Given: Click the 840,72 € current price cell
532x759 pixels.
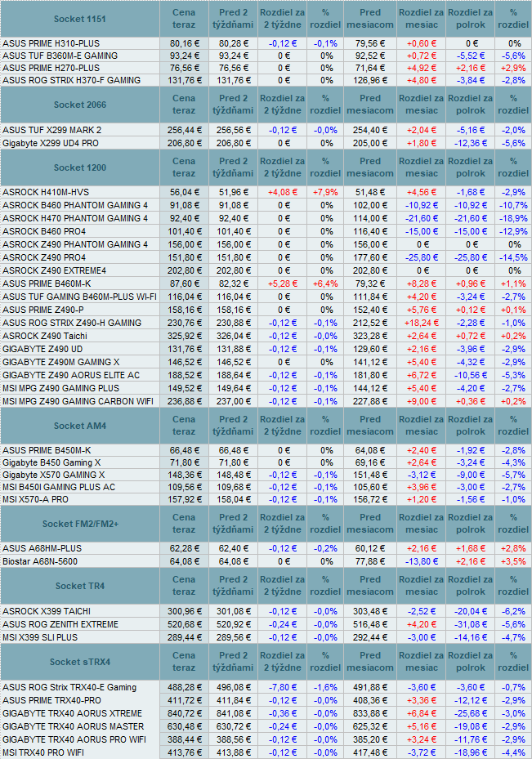Looking at the screenshot, I should 185,713.
